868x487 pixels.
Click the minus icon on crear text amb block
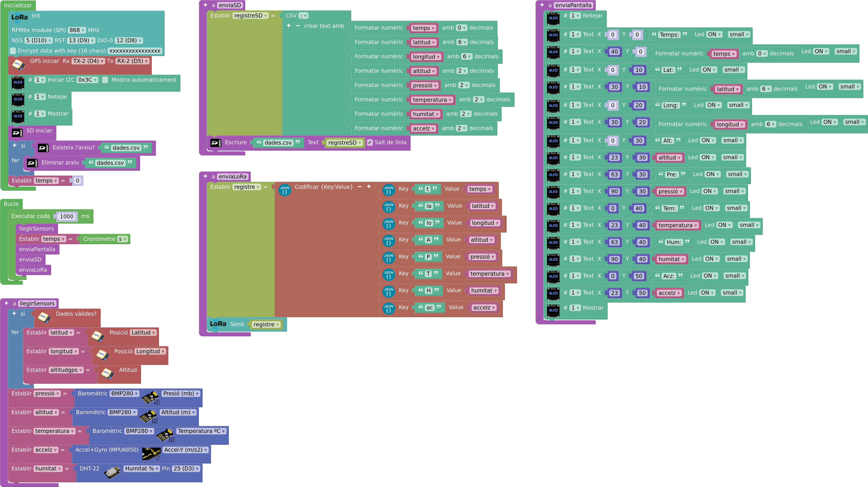pos(298,26)
